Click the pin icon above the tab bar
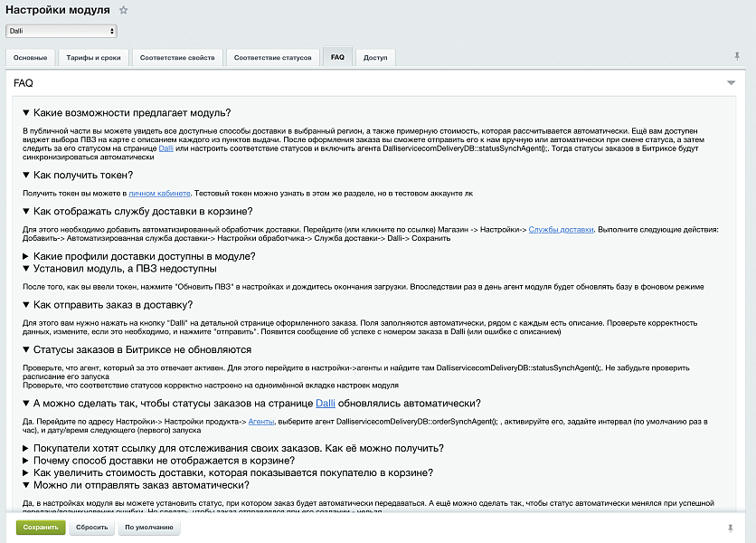Image resolution: width=756 pixels, height=543 pixels. [739, 57]
